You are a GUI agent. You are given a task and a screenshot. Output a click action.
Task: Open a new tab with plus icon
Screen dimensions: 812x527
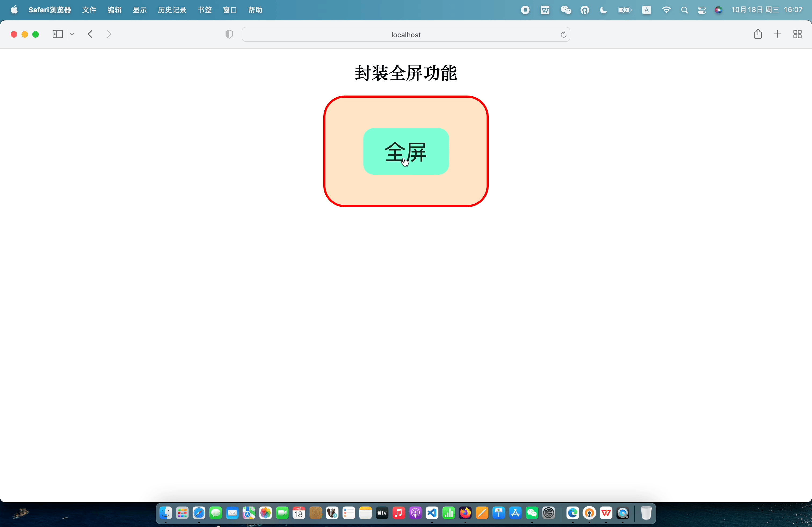click(777, 34)
